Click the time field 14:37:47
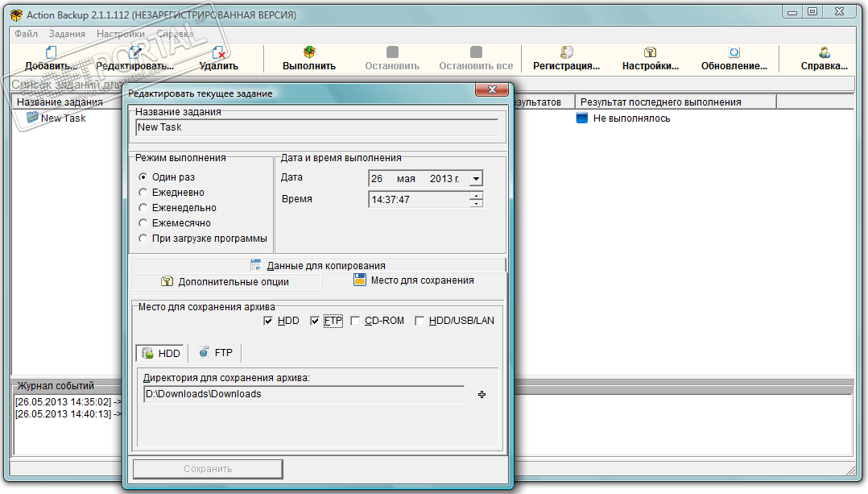Viewport: 868px width, 494px height. pyautogui.click(x=419, y=199)
